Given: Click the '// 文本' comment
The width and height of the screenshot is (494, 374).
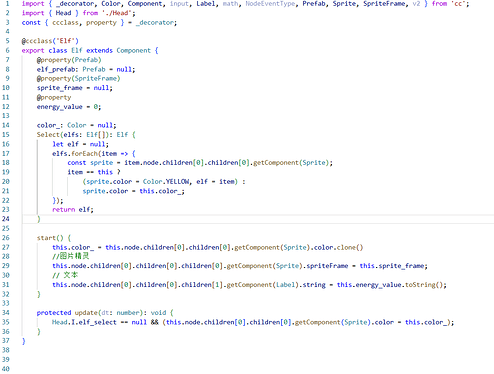Looking at the screenshot, I should coord(65,275).
